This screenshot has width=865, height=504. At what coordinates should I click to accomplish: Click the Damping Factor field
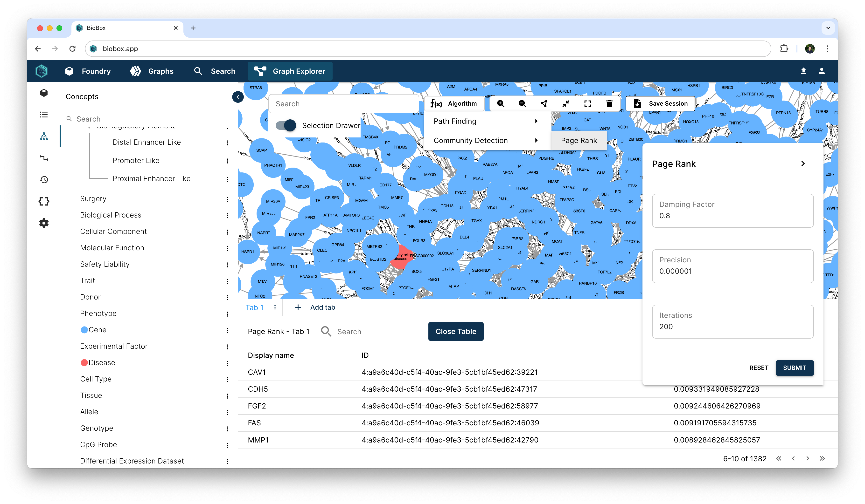(x=732, y=211)
